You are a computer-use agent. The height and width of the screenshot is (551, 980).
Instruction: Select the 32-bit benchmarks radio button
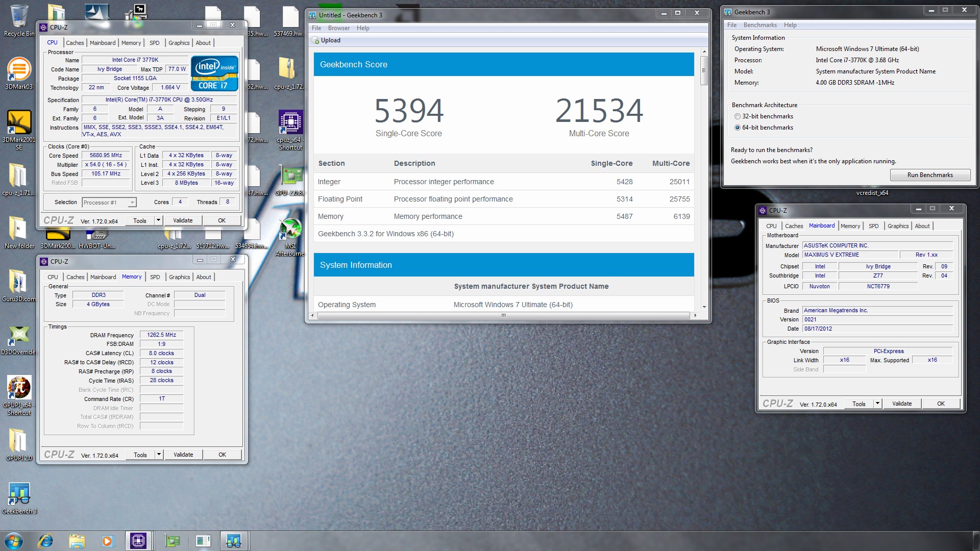[738, 116]
